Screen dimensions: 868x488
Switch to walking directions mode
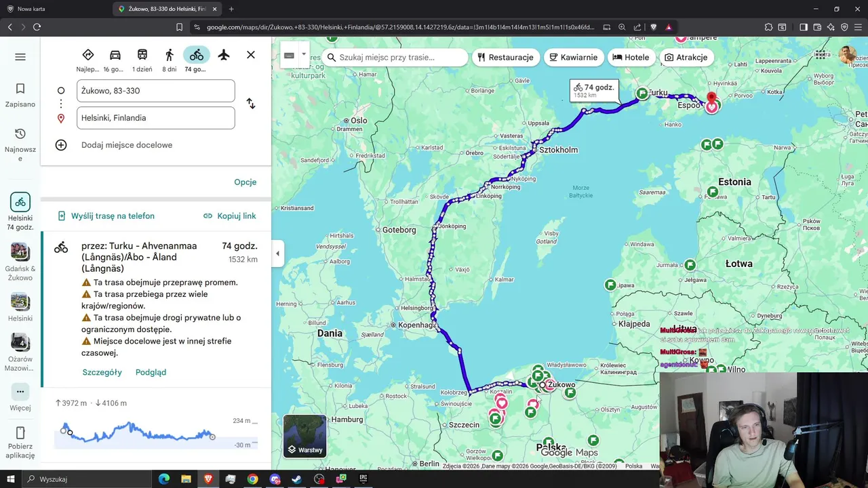[170, 60]
